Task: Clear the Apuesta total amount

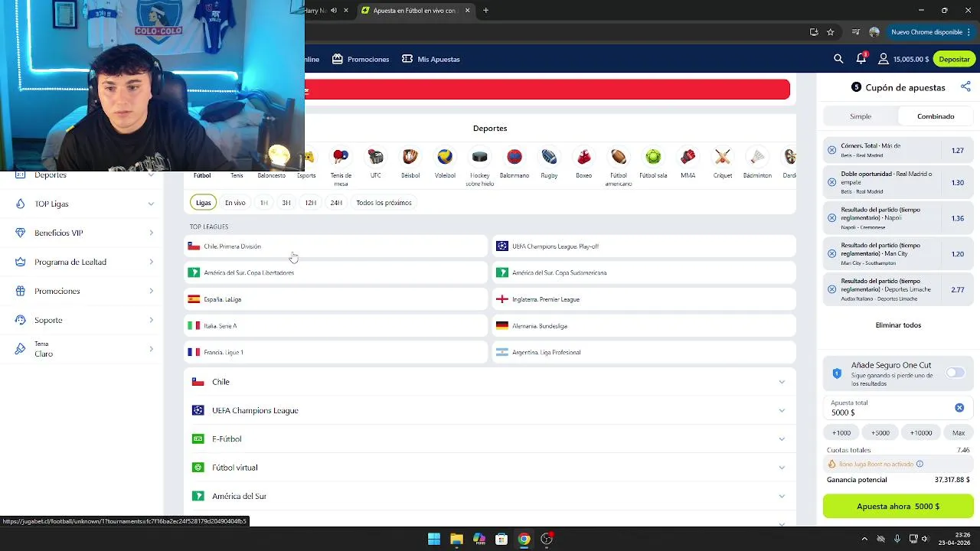Action: pos(959,408)
